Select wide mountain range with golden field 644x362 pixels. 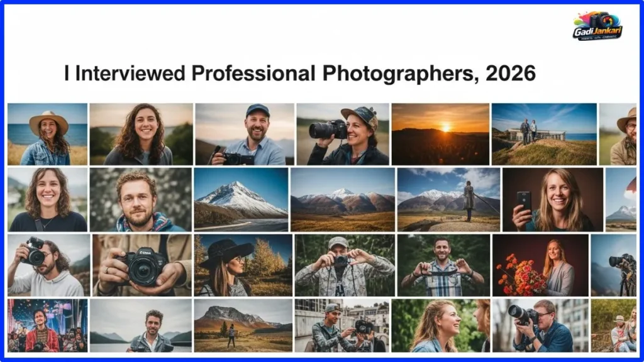coord(343,199)
